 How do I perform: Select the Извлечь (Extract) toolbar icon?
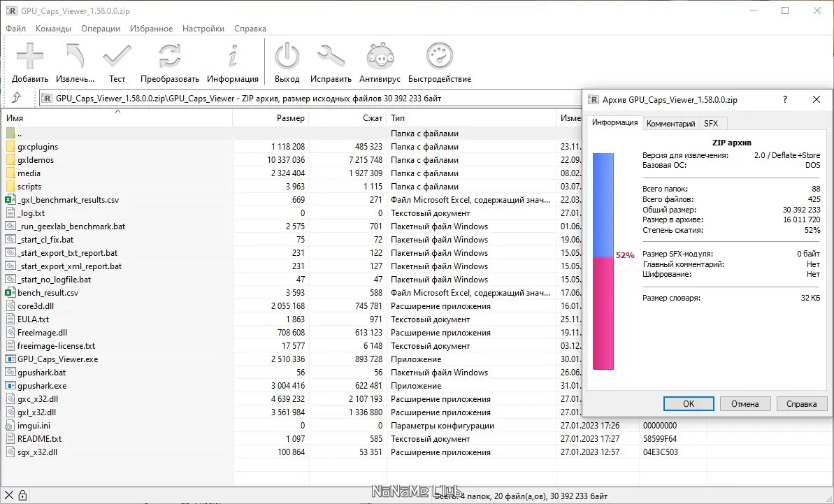74,55
